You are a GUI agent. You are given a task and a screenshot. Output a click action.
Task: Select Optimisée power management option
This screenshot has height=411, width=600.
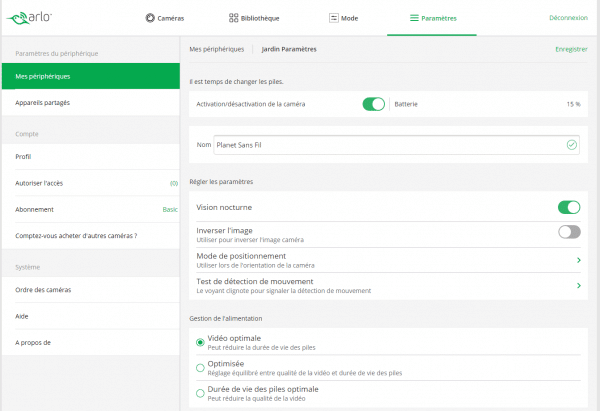(x=200, y=367)
